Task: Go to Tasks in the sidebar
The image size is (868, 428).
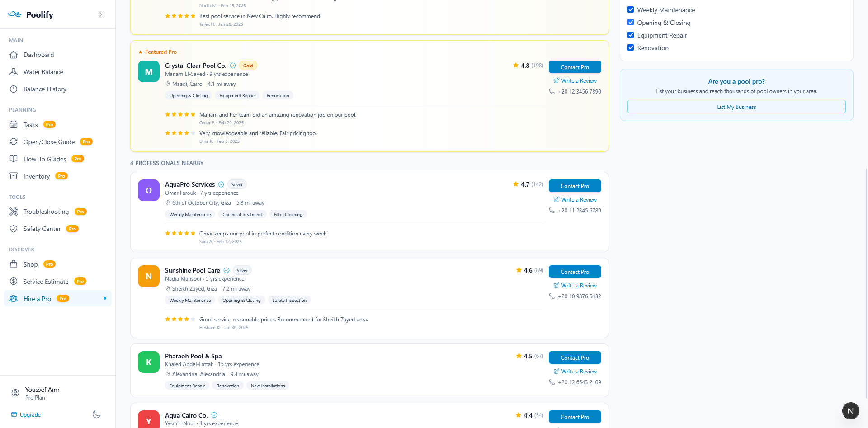Action: 57,125
